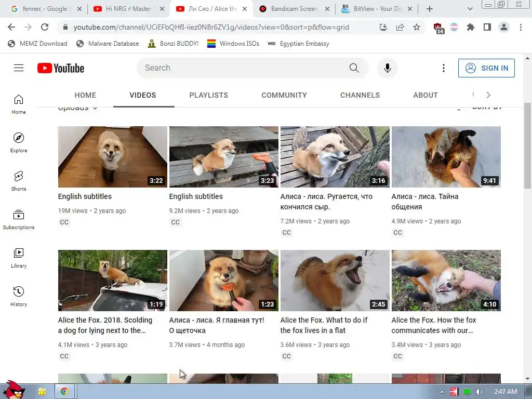Open the channel CHANNELS tab
This screenshot has height=399, width=532.
[360, 95]
